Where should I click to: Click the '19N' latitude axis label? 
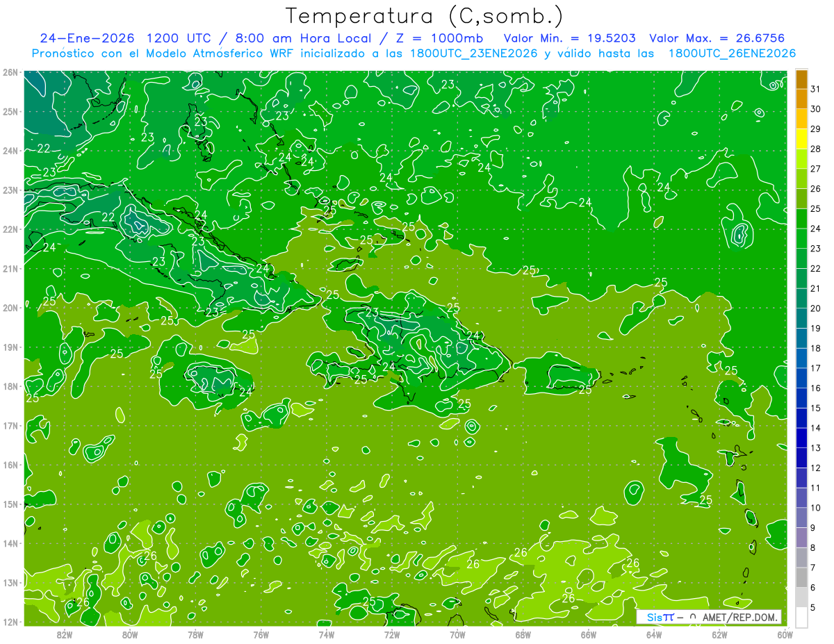click(10, 347)
